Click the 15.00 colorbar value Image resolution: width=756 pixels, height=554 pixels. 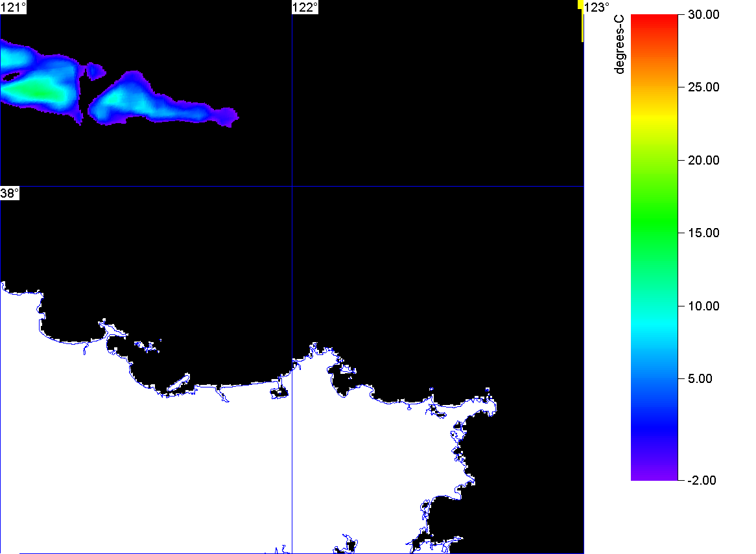click(x=703, y=233)
